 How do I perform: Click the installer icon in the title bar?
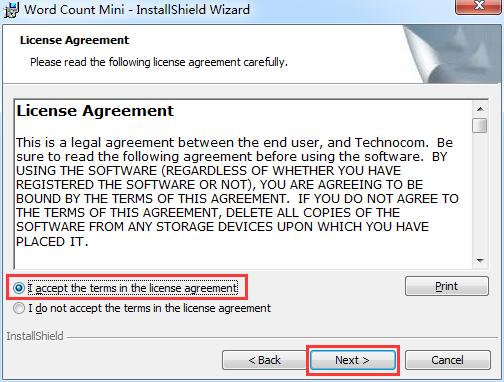pyautogui.click(x=11, y=9)
